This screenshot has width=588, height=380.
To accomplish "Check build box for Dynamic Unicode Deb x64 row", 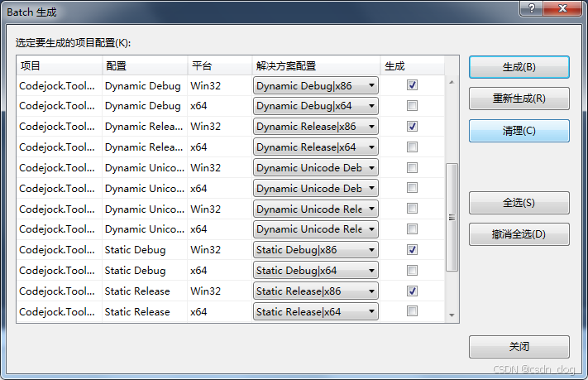I will tap(412, 188).
